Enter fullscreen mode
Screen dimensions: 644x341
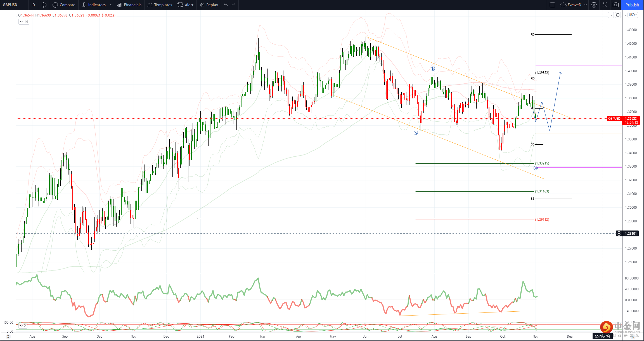pyautogui.click(x=605, y=5)
